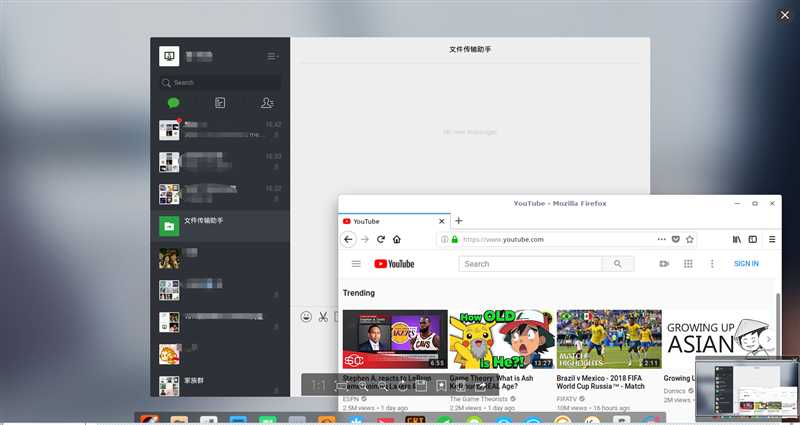Click the navigation preview thumbnail
This screenshot has height=425, width=800.
point(747,390)
